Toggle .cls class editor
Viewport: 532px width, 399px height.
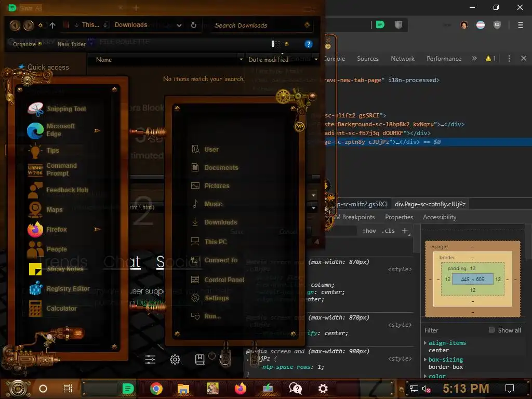point(388,231)
